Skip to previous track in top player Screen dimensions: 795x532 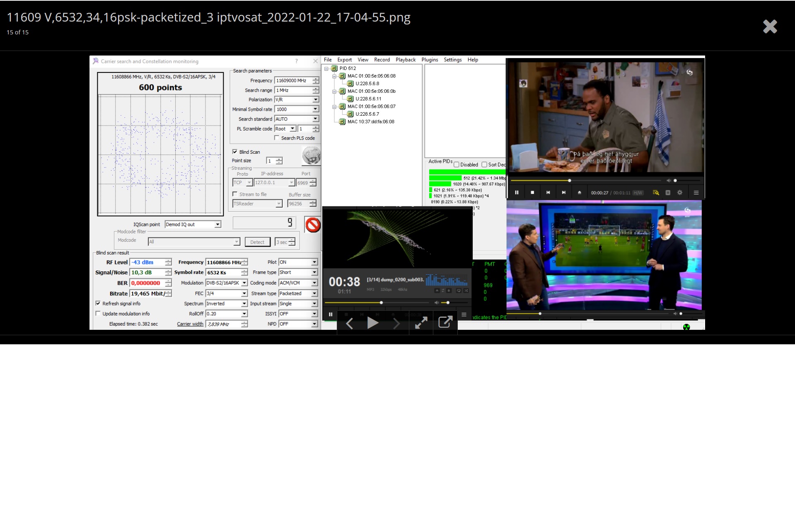click(548, 192)
